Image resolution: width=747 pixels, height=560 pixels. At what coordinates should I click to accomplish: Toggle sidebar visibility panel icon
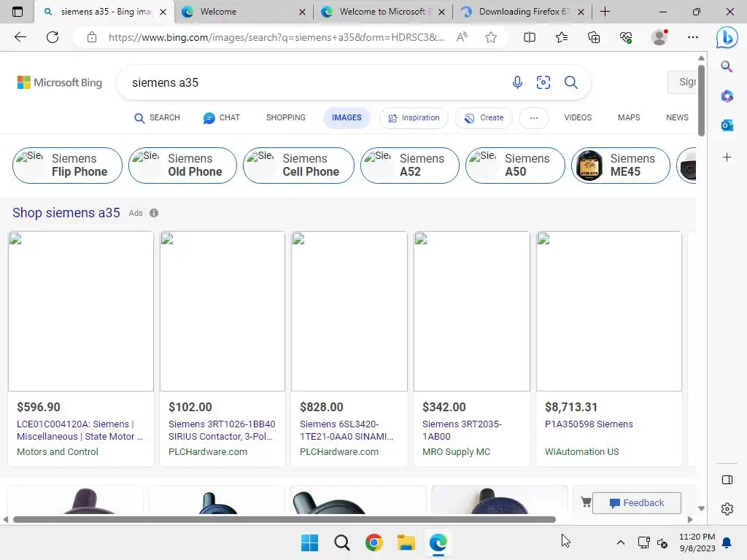(727, 480)
